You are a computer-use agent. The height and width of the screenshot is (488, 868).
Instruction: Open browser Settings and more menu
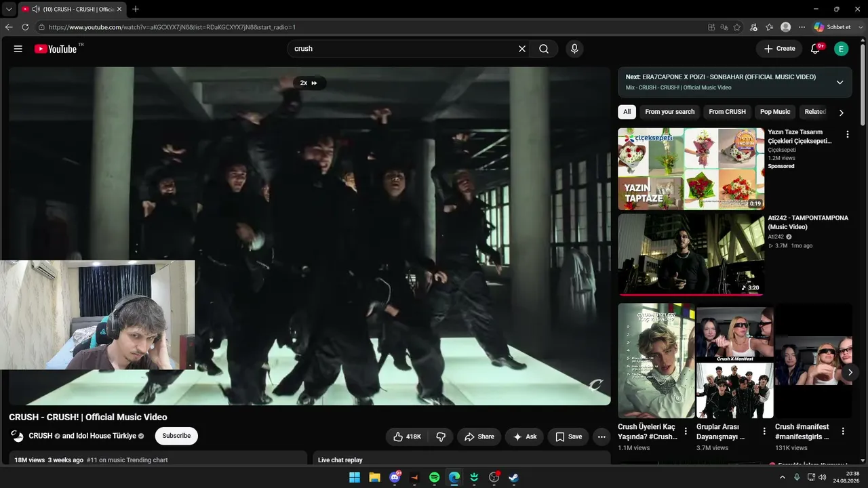(802, 27)
